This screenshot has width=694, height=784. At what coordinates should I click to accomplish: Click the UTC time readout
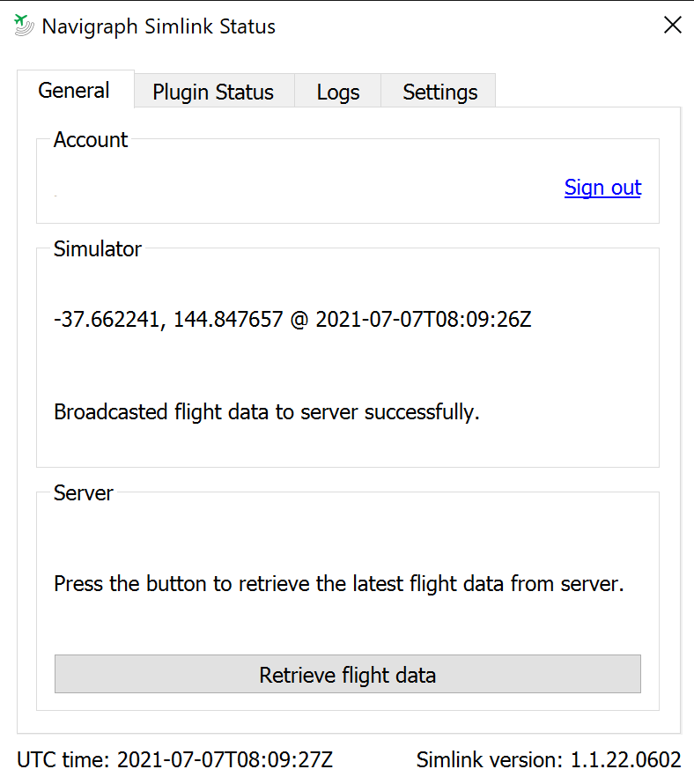click(x=174, y=759)
